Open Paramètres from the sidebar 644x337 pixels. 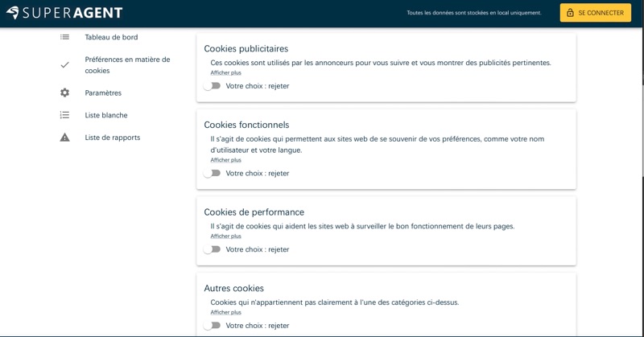(103, 92)
